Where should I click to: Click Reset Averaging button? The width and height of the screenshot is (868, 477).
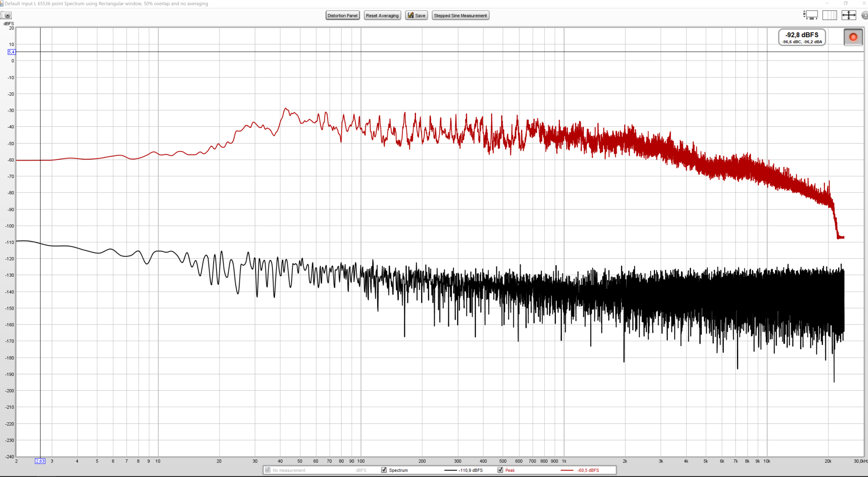[x=382, y=16]
